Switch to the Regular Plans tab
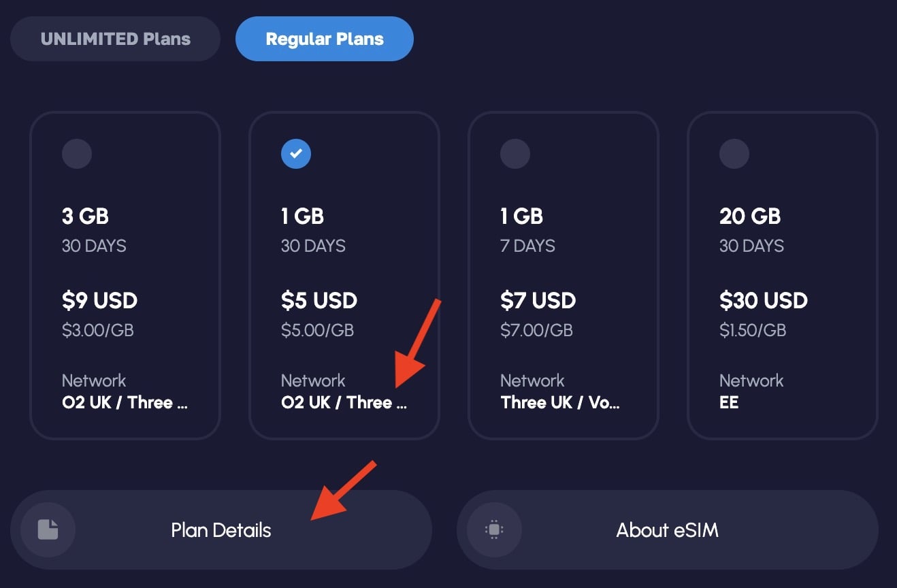The height and width of the screenshot is (588, 897). (325, 39)
